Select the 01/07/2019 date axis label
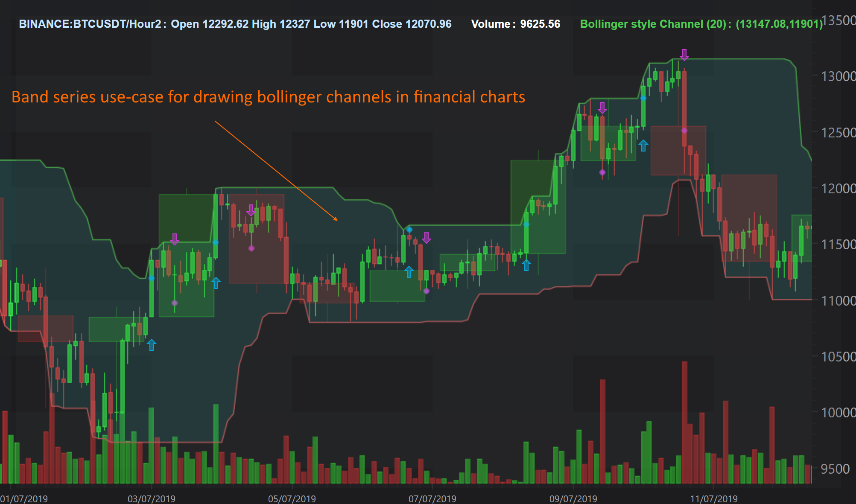Viewport: 856px width, 504px height. [24, 498]
